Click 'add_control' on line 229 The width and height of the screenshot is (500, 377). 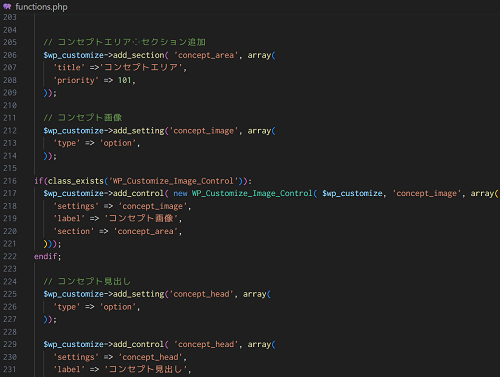139,344
